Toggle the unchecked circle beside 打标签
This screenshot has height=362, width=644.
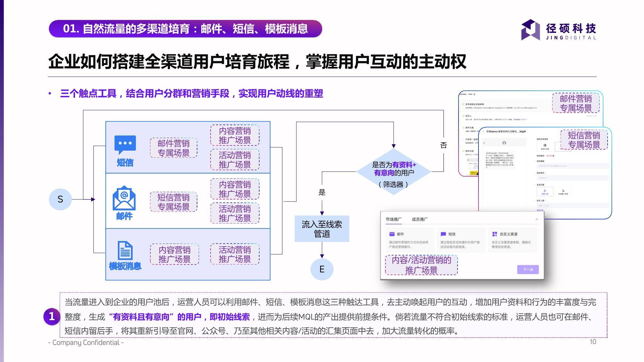coord(463,139)
